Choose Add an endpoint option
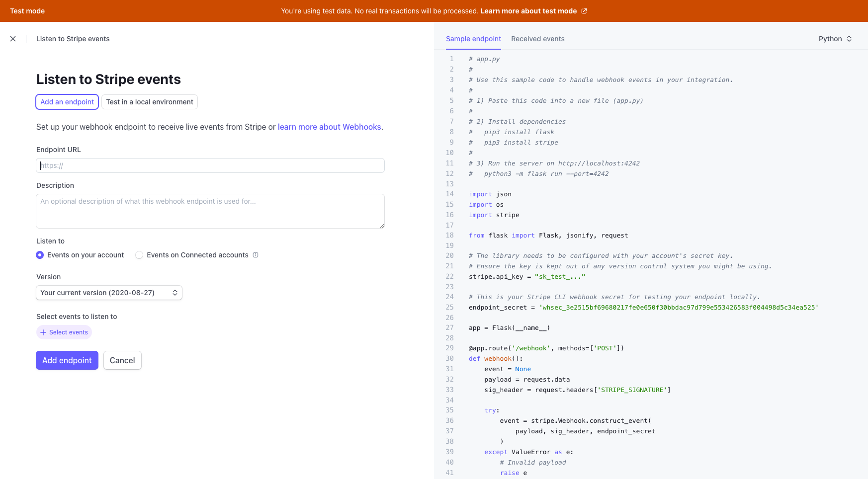The width and height of the screenshot is (868, 479). (x=67, y=102)
